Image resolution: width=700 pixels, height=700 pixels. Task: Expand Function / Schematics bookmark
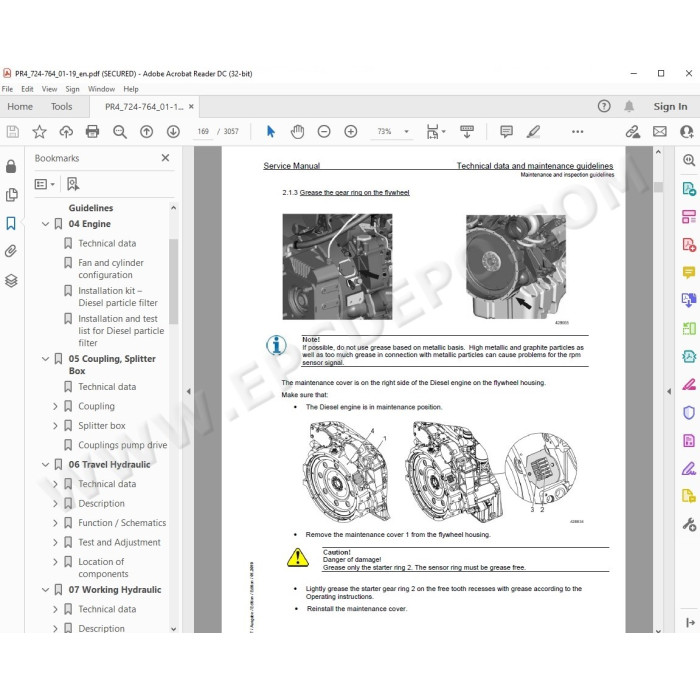pos(55,523)
